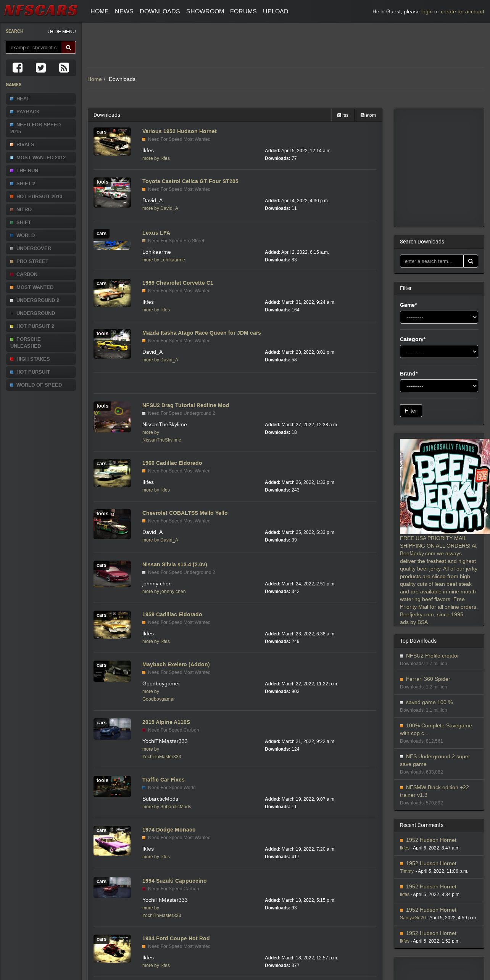
Task: Open Ferrari 360 Spider top download
Action: pos(428,679)
